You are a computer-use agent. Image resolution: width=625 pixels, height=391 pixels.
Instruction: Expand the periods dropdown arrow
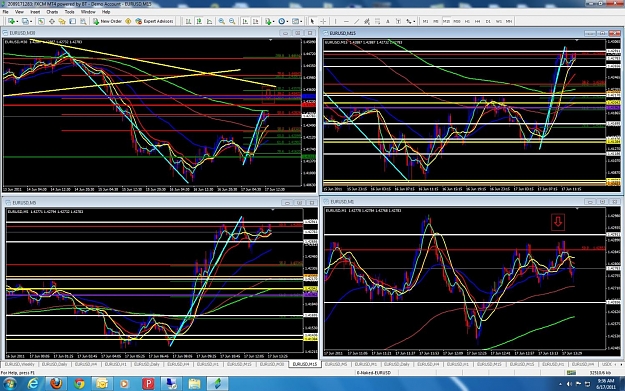[287, 22]
